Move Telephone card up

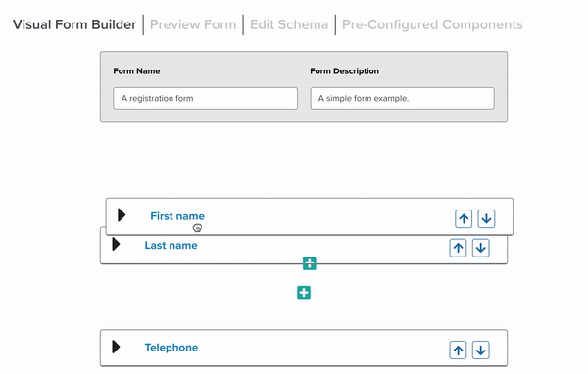tap(458, 351)
